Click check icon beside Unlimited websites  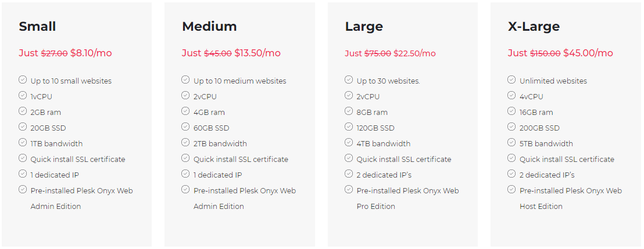[x=511, y=80]
